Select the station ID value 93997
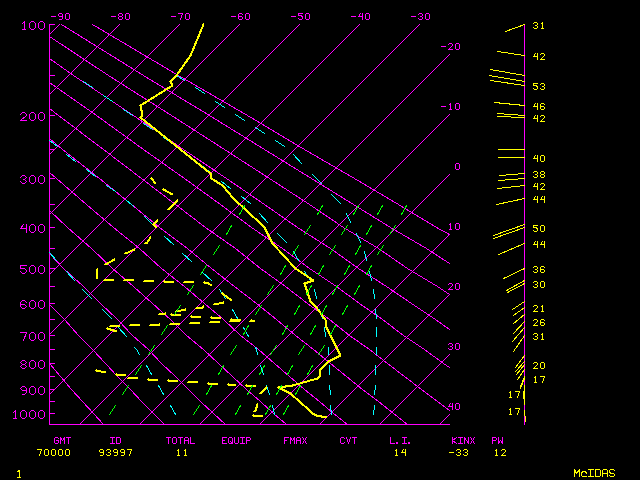The image size is (640, 480). point(123,452)
